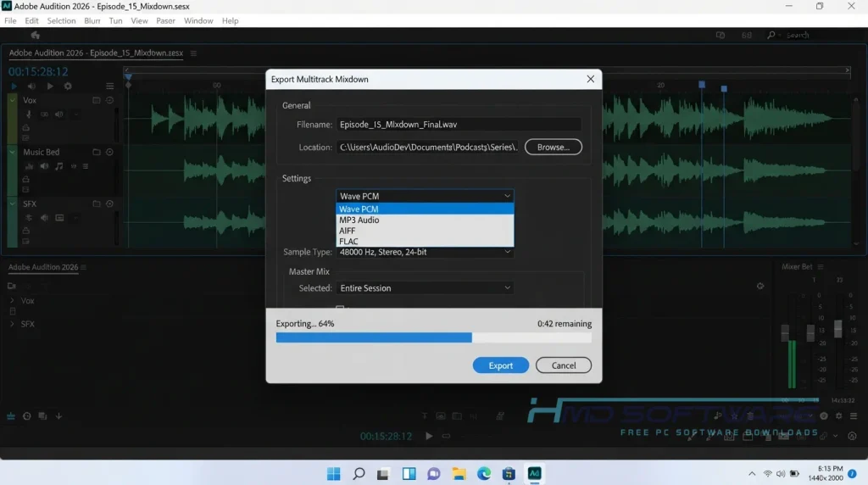The height and width of the screenshot is (485, 868).
Task: Click the Vox track clock icon
Action: [x=109, y=100]
